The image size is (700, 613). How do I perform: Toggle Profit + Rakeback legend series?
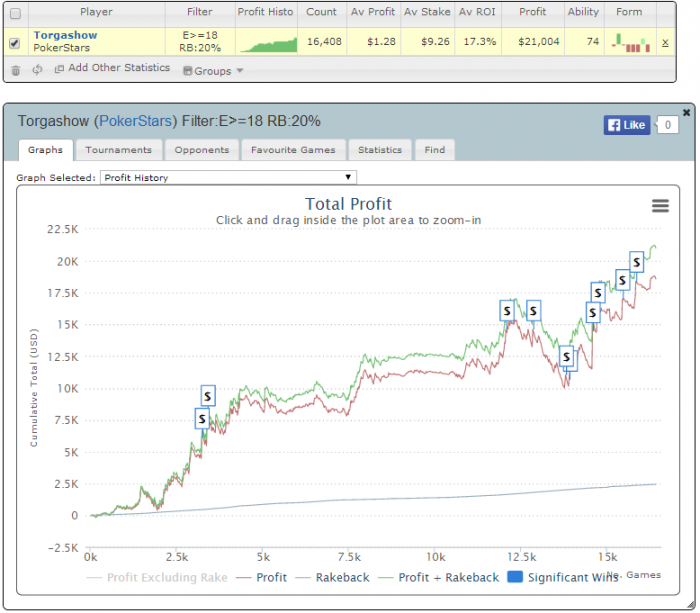pos(438,578)
